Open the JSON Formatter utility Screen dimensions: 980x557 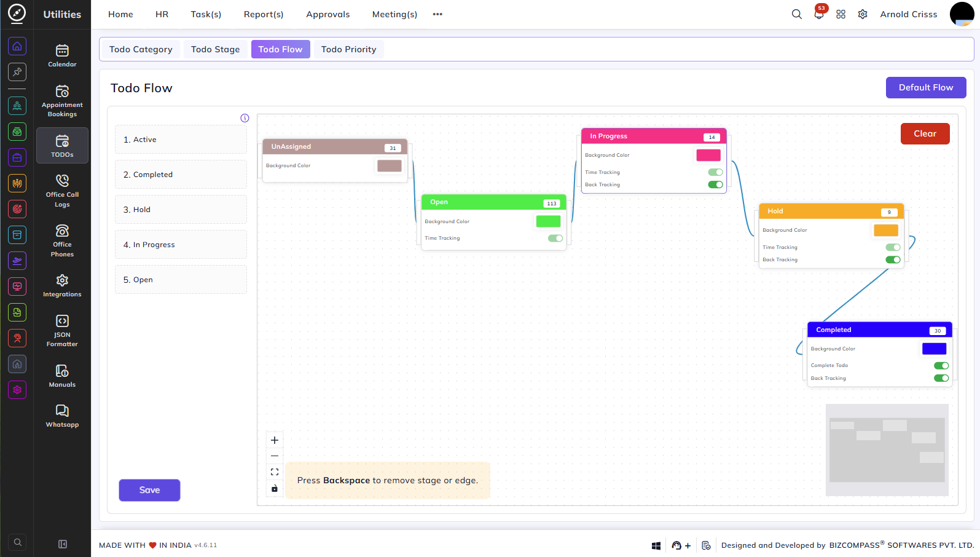62,331
